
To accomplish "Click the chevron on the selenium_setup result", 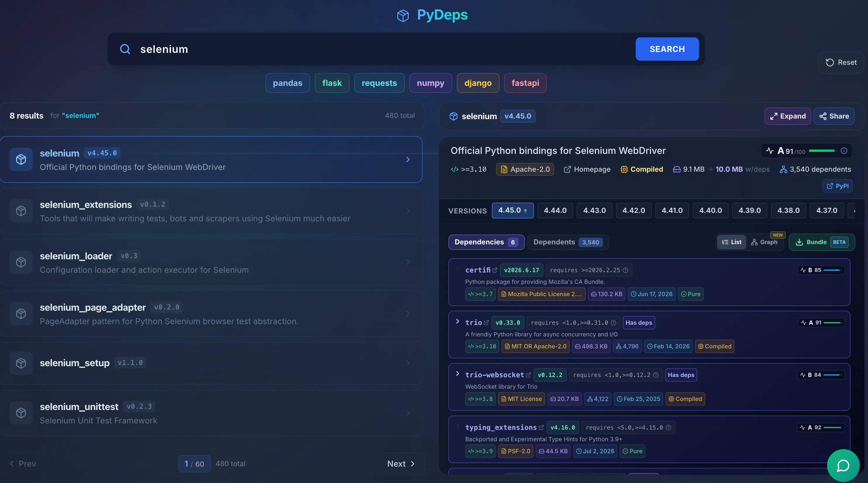I will pos(408,363).
